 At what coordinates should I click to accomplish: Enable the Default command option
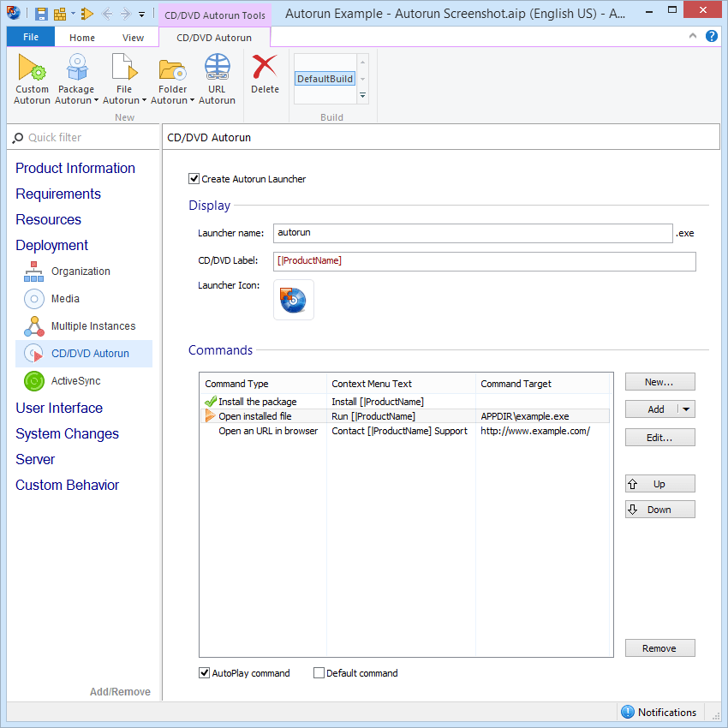(x=319, y=673)
